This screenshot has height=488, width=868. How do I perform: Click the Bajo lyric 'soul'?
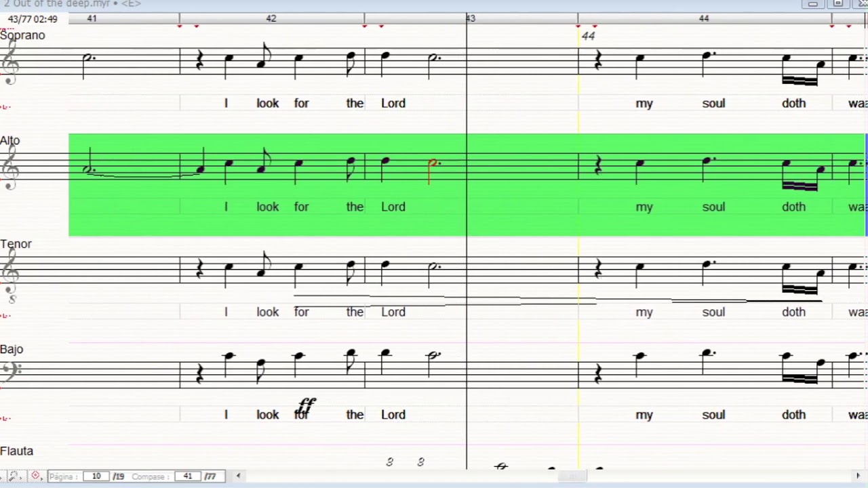coord(713,415)
